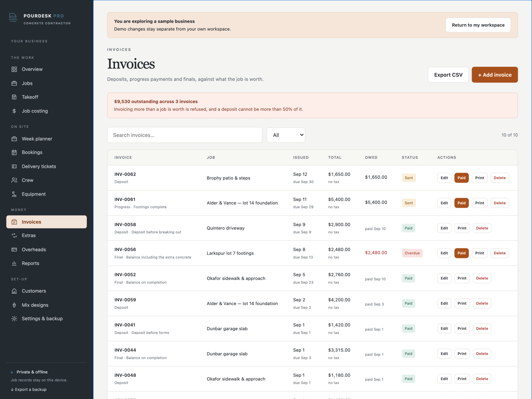Delete invoice INV-0052
Screen dimensions: 532x399
[x=482, y=278]
